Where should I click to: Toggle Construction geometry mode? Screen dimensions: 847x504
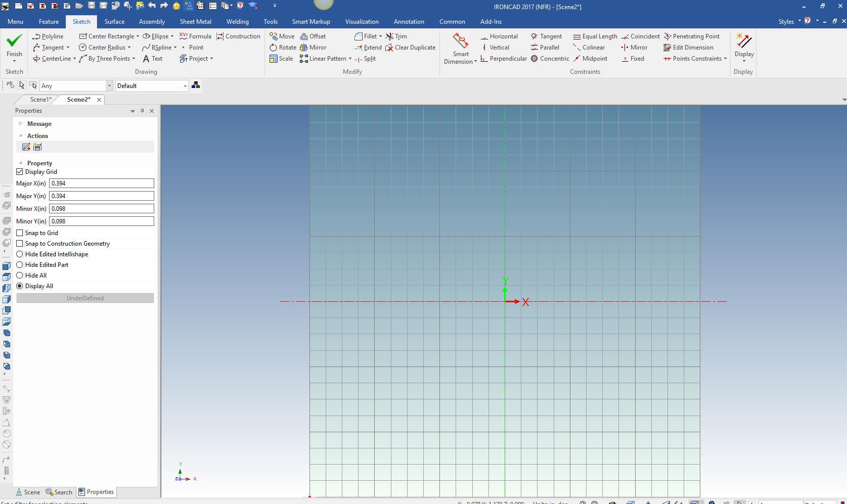238,36
